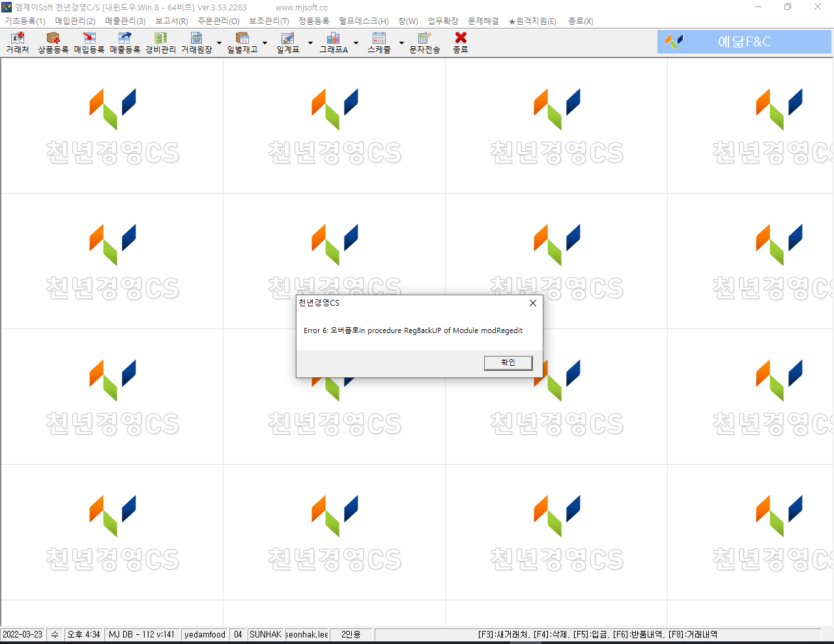
Task: Open the 정품등록 menu
Action: coord(314,21)
